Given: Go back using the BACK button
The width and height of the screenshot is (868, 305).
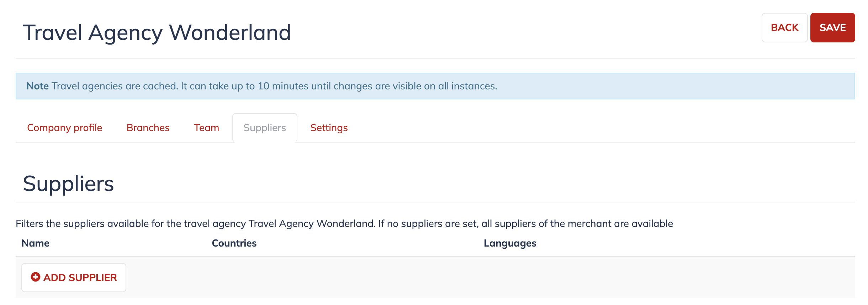Looking at the screenshot, I should (x=784, y=28).
